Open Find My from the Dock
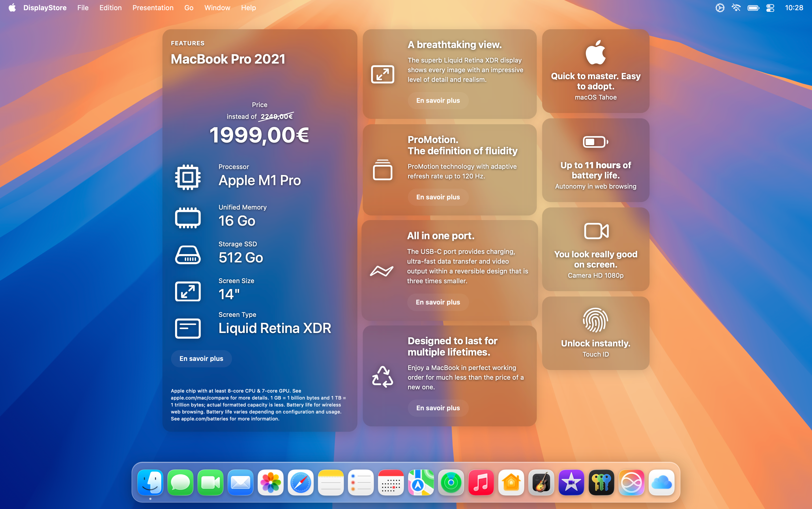The image size is (812, 509). point(451,482)
